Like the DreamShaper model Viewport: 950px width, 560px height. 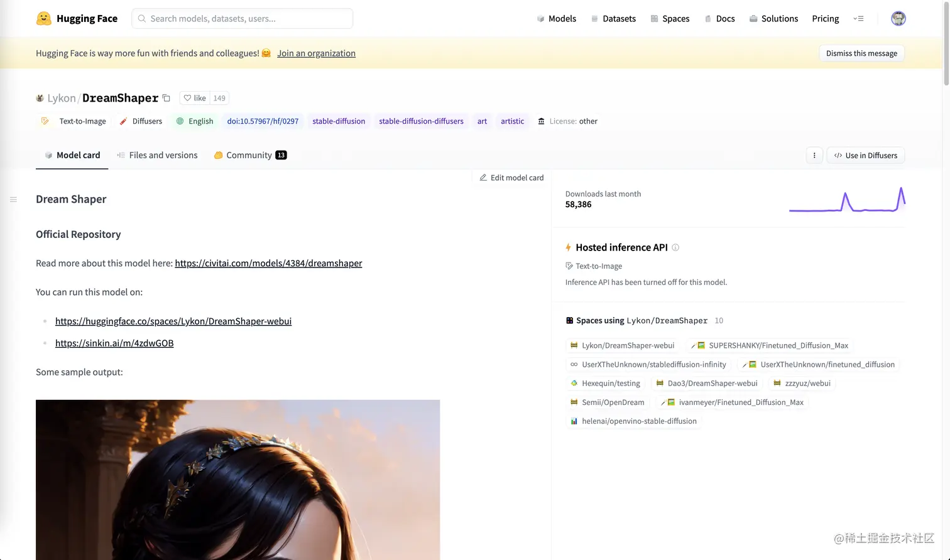195,98
